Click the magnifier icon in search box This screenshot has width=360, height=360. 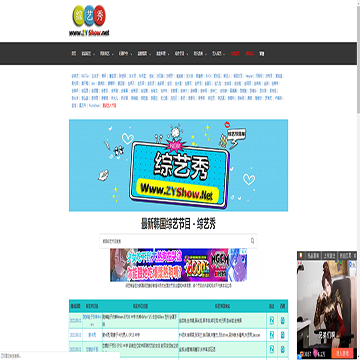[x=252, y=240]
